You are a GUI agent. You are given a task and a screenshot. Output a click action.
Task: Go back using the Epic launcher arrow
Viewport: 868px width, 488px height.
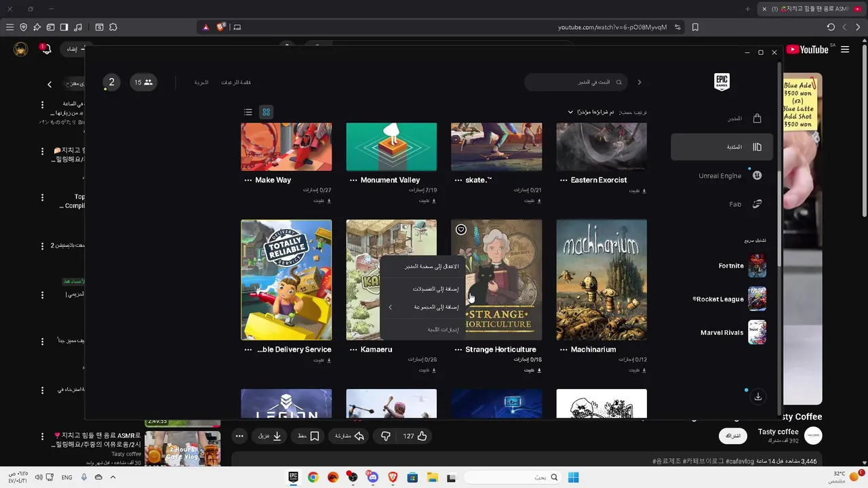639,82
